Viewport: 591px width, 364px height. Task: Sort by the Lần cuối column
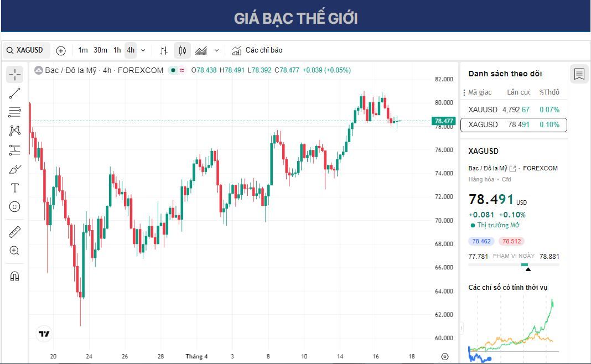(519, 92)
